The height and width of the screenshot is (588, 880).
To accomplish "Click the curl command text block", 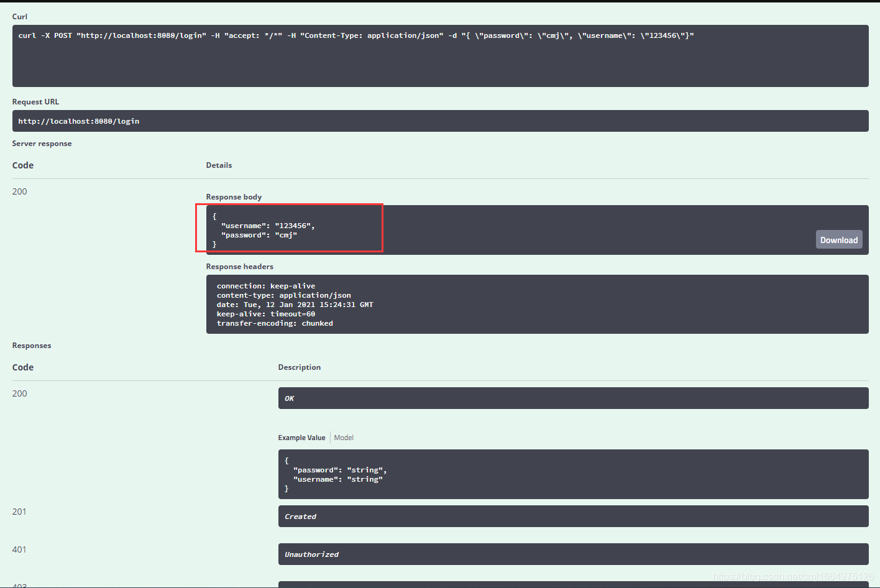I will 441,56.
